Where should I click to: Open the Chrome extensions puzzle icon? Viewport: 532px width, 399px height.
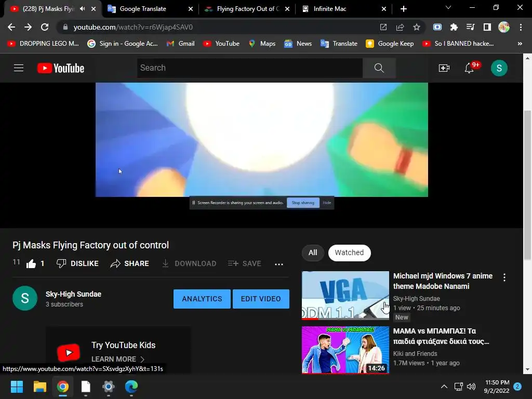pyautogui.click(x=454, y=27)
